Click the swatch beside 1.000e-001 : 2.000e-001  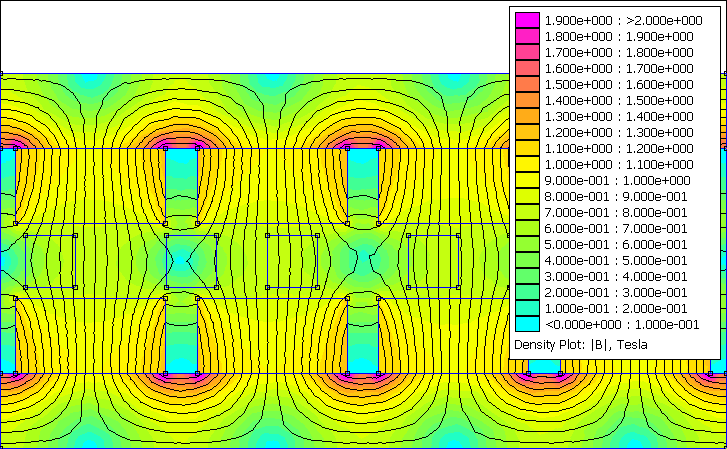tap(527, 308)
